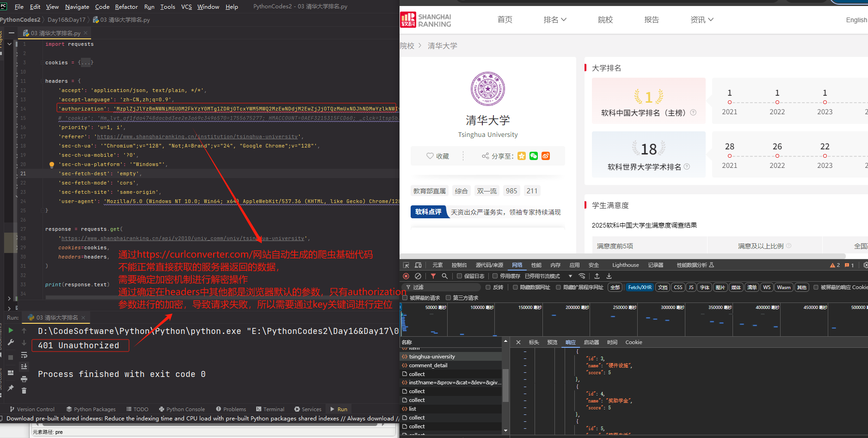Close the request detail pane with X
The width and height of the screenshot is (868, 438).
coord(518,342)
